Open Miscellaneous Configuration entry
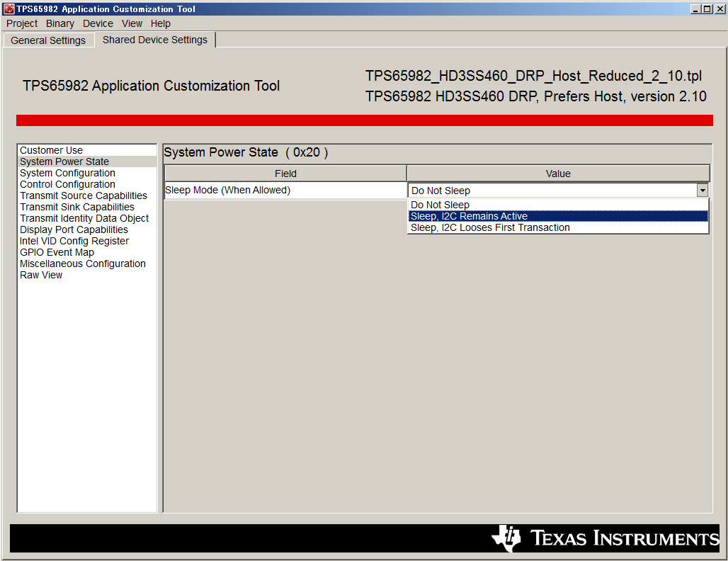The height and width of the screenshot is (561, 728). [x=87, y=263]
